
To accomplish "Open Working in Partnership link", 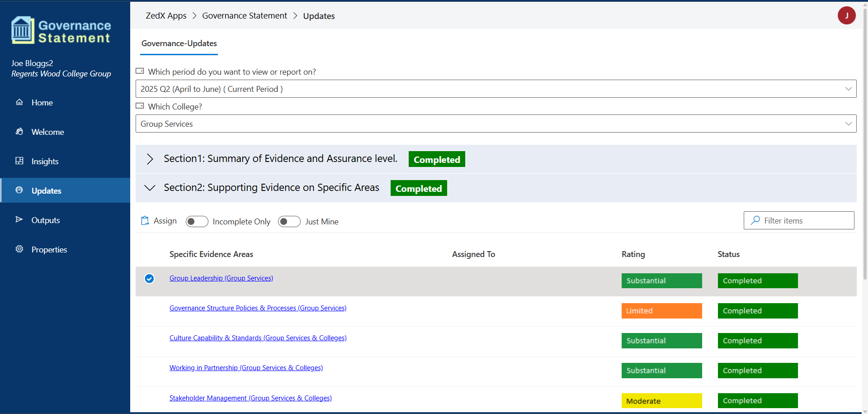I will [246, 368].
